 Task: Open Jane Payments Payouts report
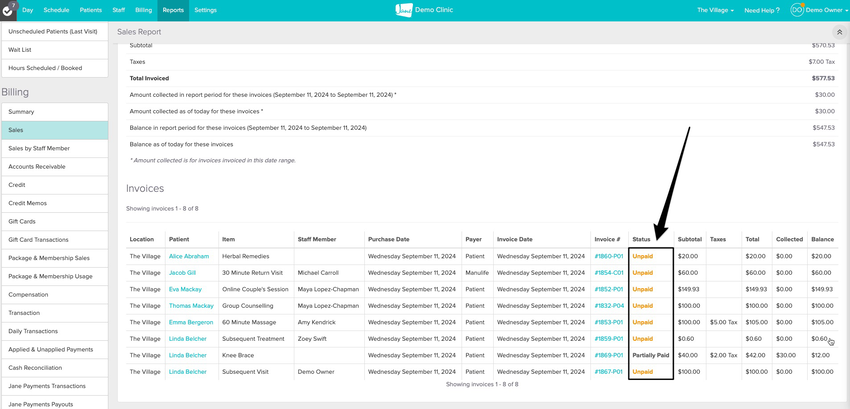click(54, 402)
